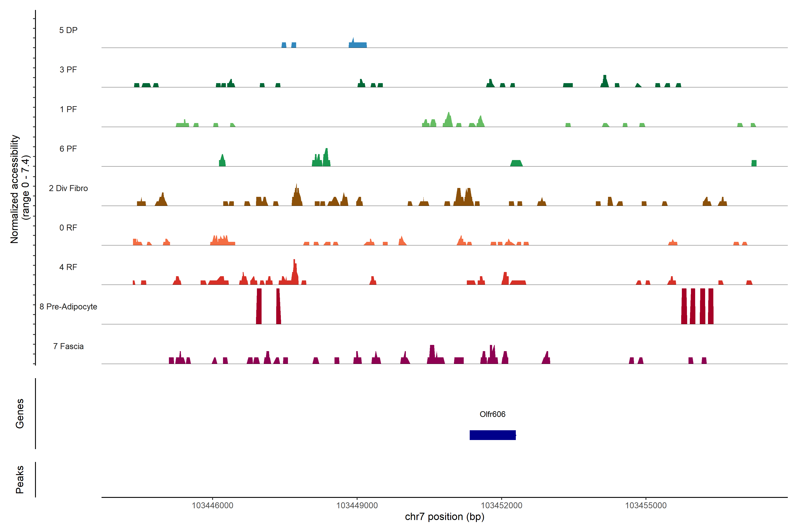Click the 1 PF track label
The height and width of the screenshot is (532, 798).
68,109
